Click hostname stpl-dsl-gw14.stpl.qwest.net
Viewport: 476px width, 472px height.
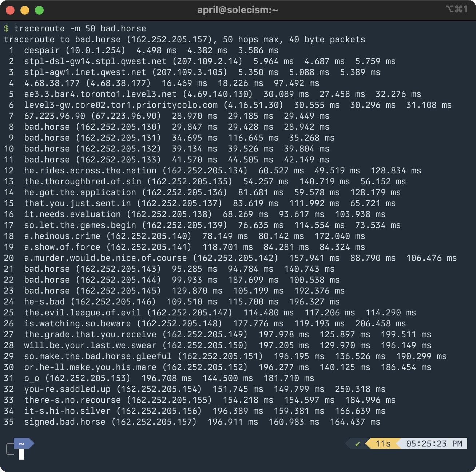click(x=95, y=61)
